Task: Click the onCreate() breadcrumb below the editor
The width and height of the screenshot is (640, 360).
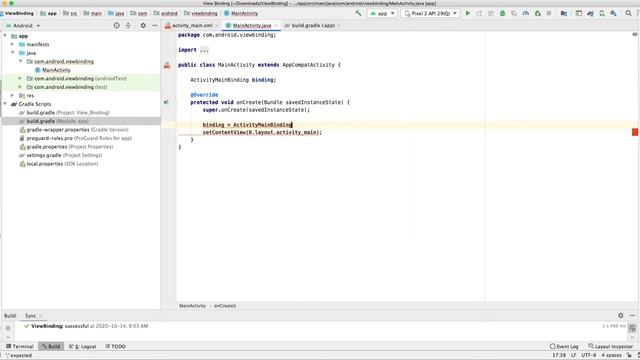Action: click(224, 306)
